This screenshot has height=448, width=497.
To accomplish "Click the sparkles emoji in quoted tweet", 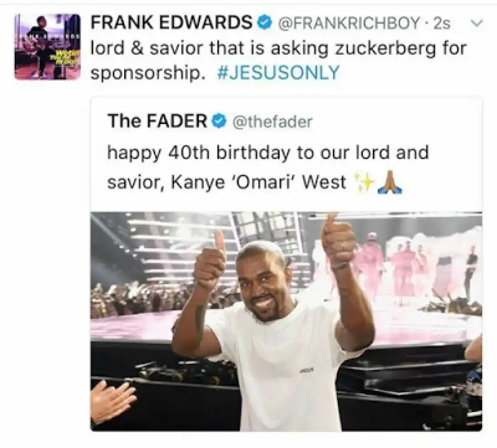I will click(363, 183).
